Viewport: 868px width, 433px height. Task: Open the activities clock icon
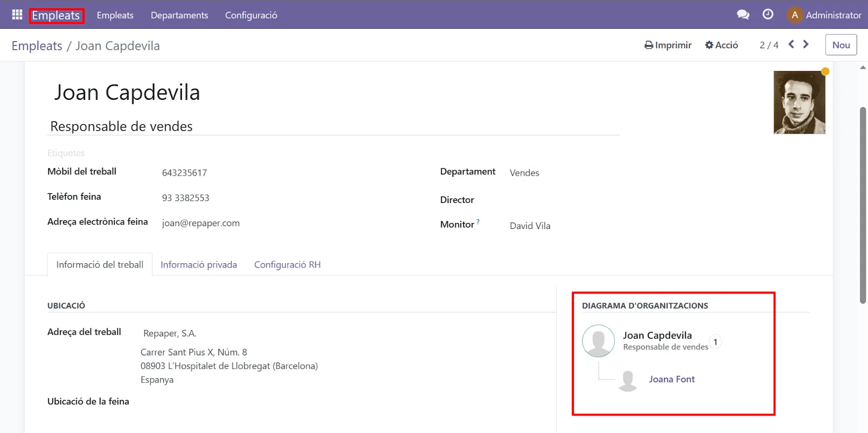coord(768,15)
